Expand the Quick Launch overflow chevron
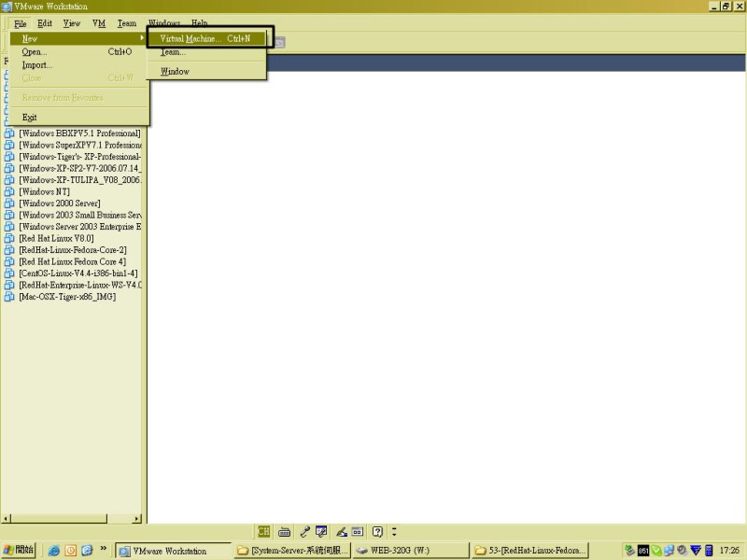The width and height of the screenshot is (747, 560). click(104, 549)
